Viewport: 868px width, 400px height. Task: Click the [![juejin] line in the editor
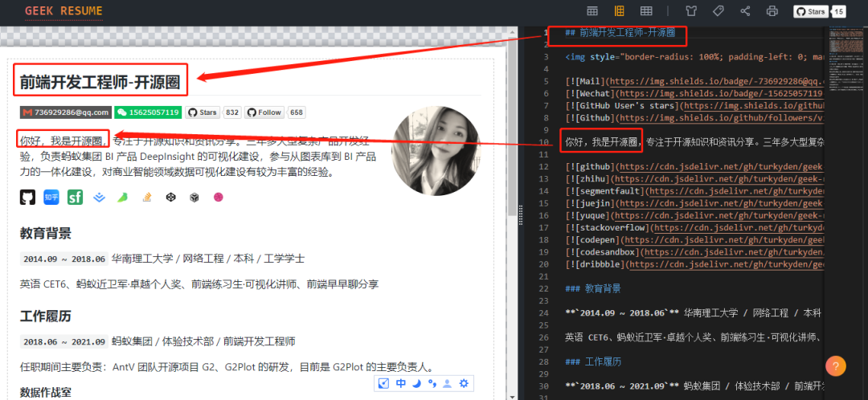coord(695,203)
